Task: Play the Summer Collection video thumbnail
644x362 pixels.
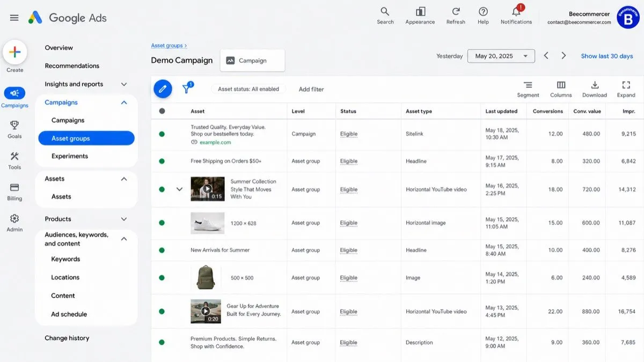Action: pos(207,189)
